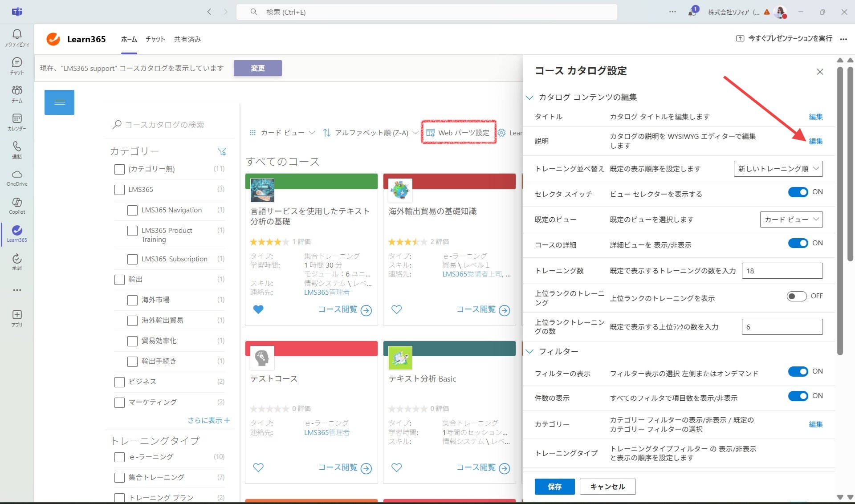
Task: Click the トレーニング数 input field
Action: tap(782, 271)
